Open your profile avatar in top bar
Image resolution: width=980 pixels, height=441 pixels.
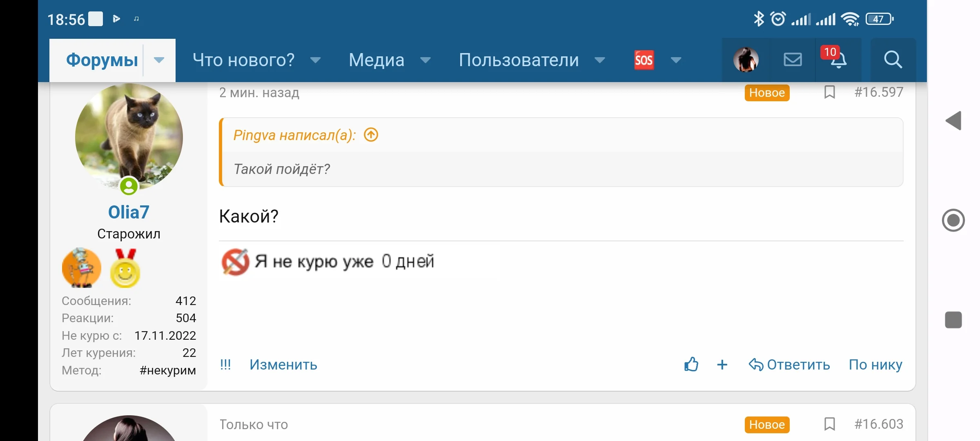(746, 60)
